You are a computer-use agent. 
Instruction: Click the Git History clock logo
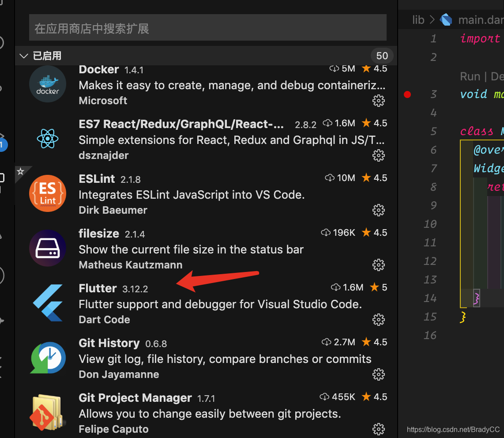click(x=48, y=358)
